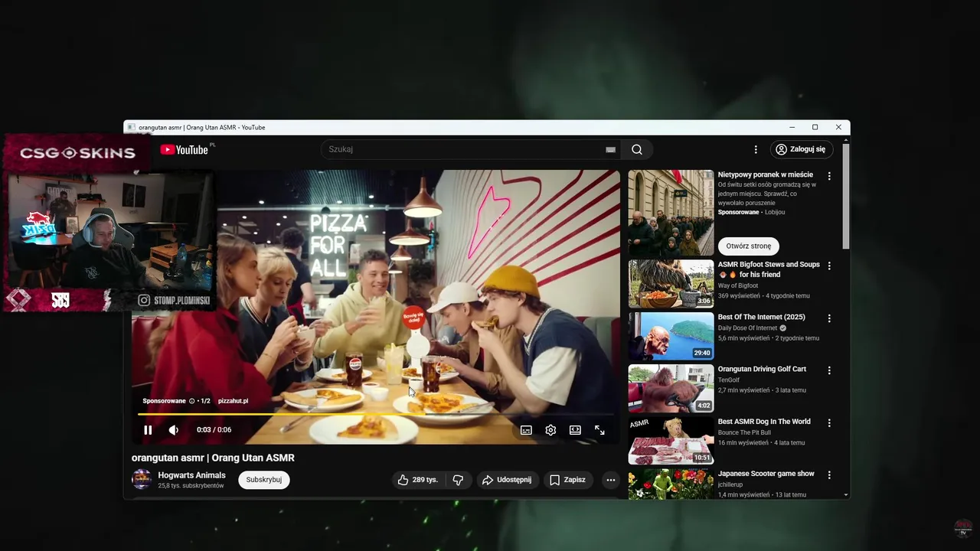
Task: Click the on-screen keyboard icon in the search box
Action: click(x=610, y=149)
